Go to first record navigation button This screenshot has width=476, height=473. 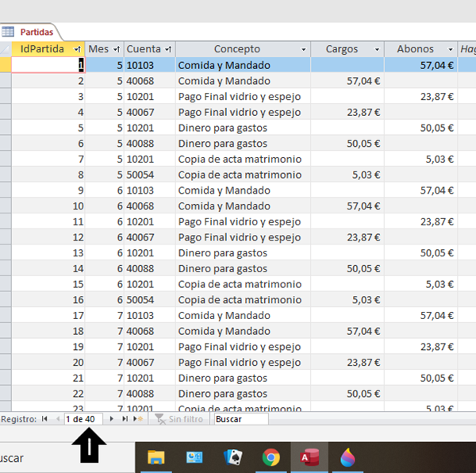click(x=44, y=418)
